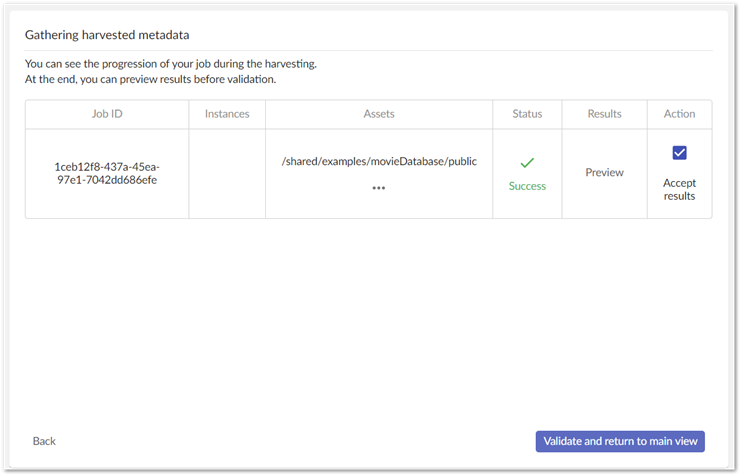This screenshot has height=475, width=740.
Task: Click the Action column header
Action: [x=679, y=114]
